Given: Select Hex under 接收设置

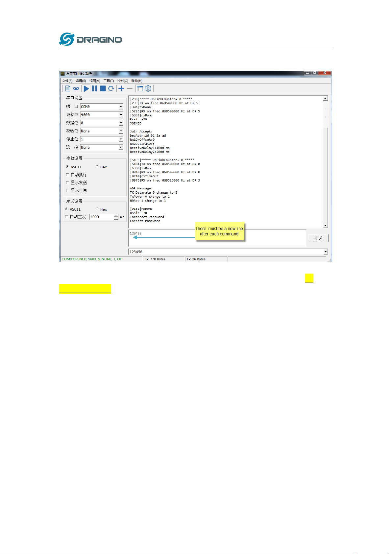Looking at the screenshot, I should pos(101,167).
